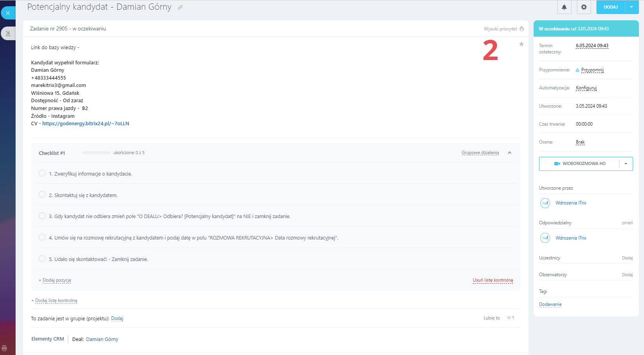Mark task as favorite with star icon
The width and height of the screenshot is (644, 355).
click(x=521, y=44)
